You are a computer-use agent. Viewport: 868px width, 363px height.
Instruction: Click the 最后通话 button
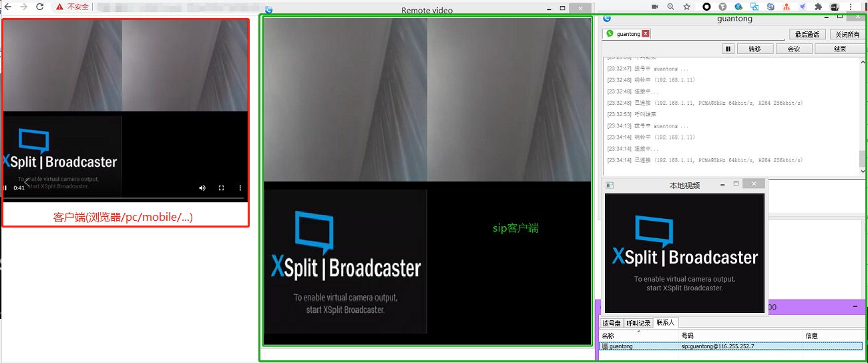807,34
